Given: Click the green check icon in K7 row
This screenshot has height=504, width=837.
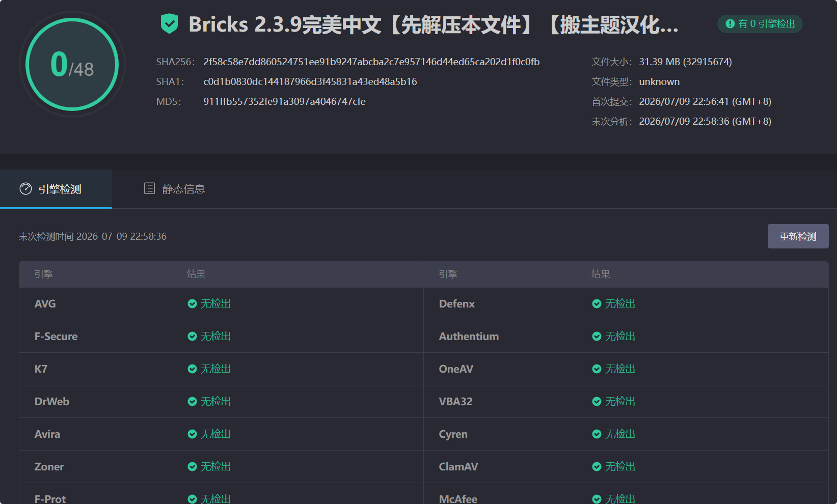Looking at the screenshot, I should pyautogui.click(x=192, y=369).
